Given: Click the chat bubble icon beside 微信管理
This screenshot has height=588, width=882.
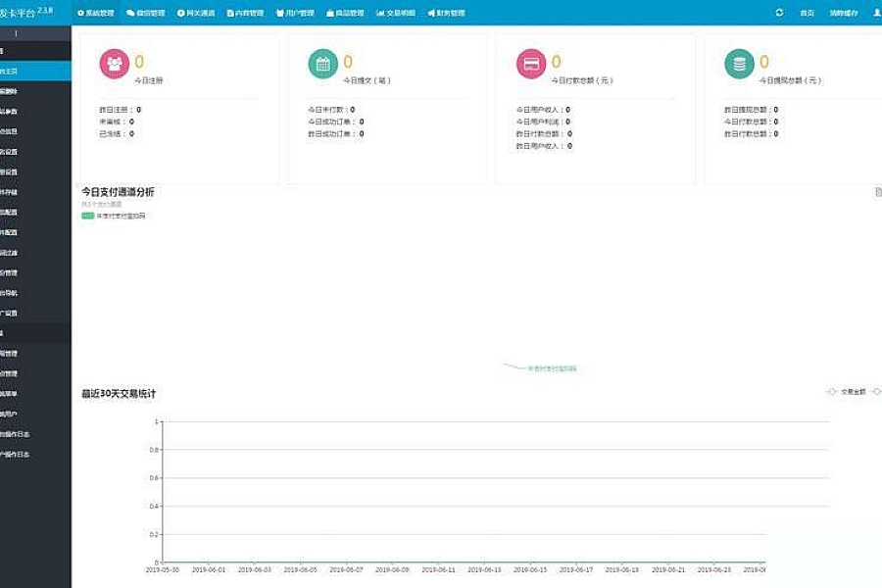Looking at the screenshot, I should (x=130, y=13).
